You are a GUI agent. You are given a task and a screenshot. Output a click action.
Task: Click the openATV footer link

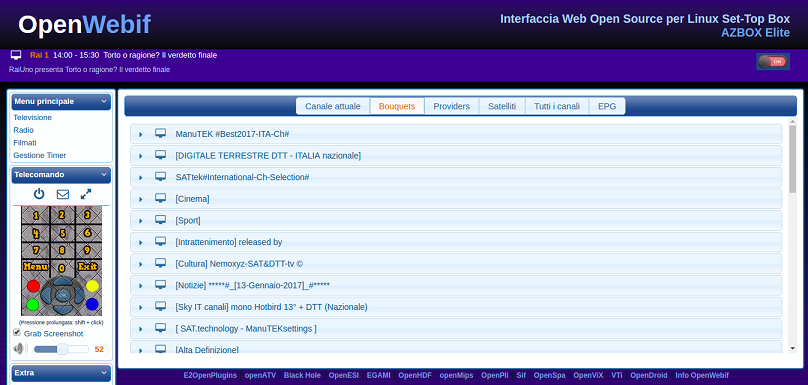click(x=260, y=375)
